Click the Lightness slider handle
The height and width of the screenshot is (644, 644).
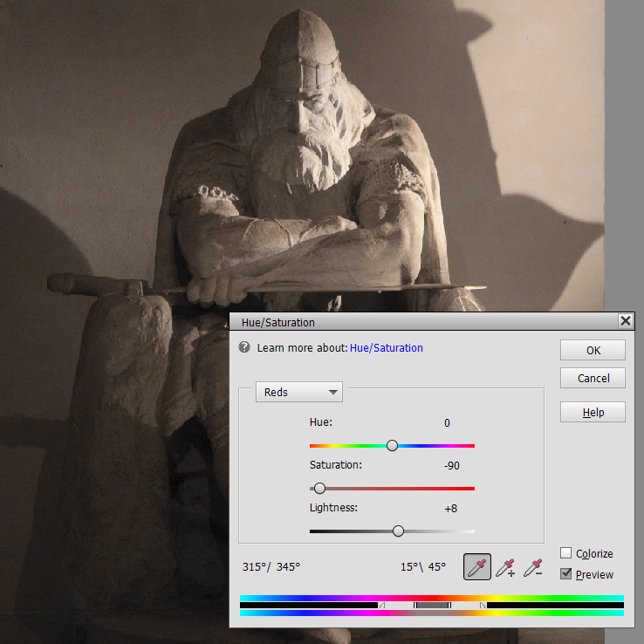point(399,531)
